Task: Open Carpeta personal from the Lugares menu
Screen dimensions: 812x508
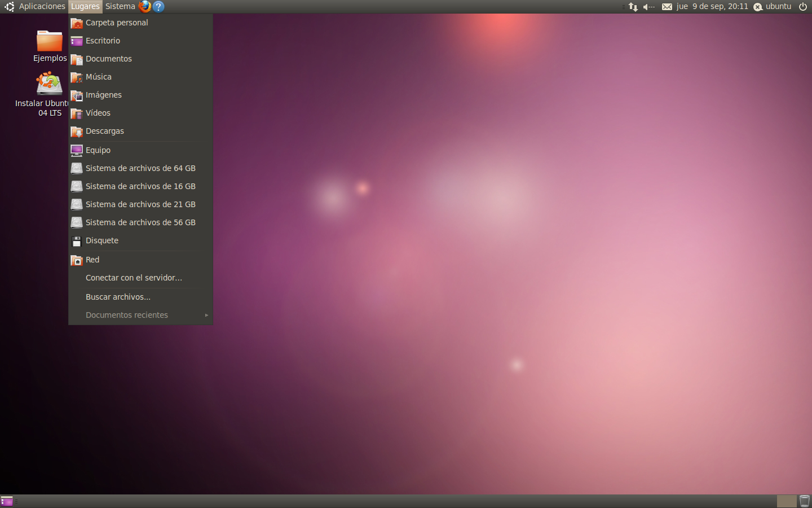Action: coord(140,23)
